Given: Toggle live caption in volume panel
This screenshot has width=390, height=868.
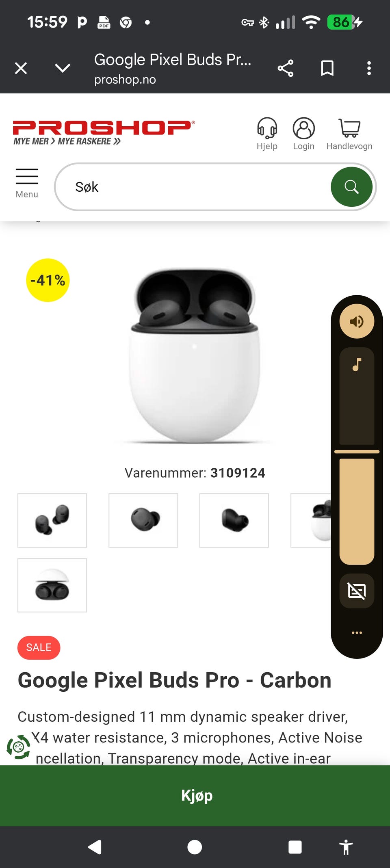Looking at the screenshot, I should pyautogui.click(x=357, y=591).
